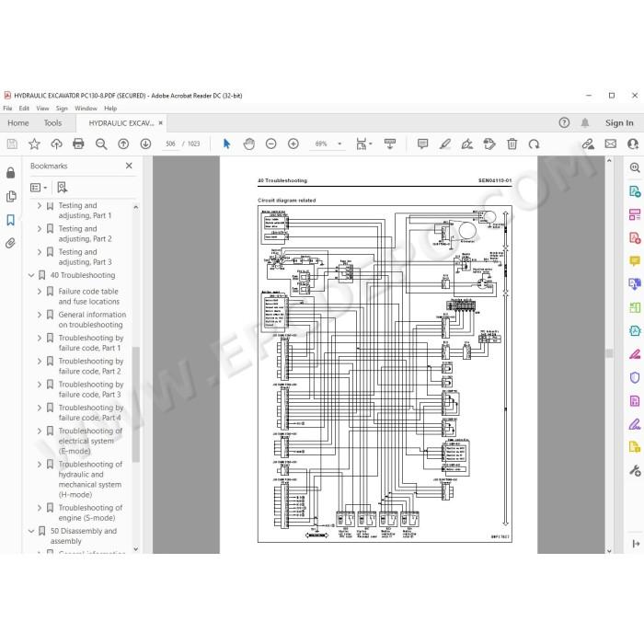Open Troubleshooting of hydraulic and mechanical system

click(90, 479)
